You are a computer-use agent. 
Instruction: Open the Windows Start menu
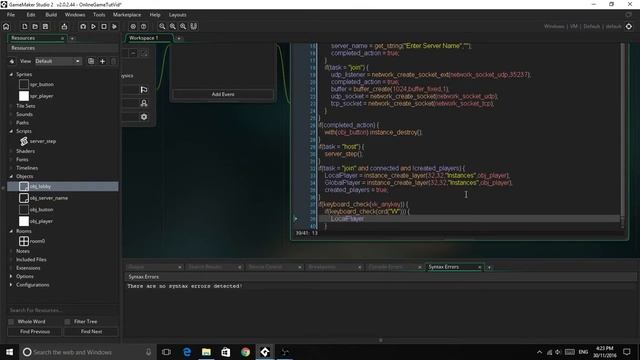(9, 352)
